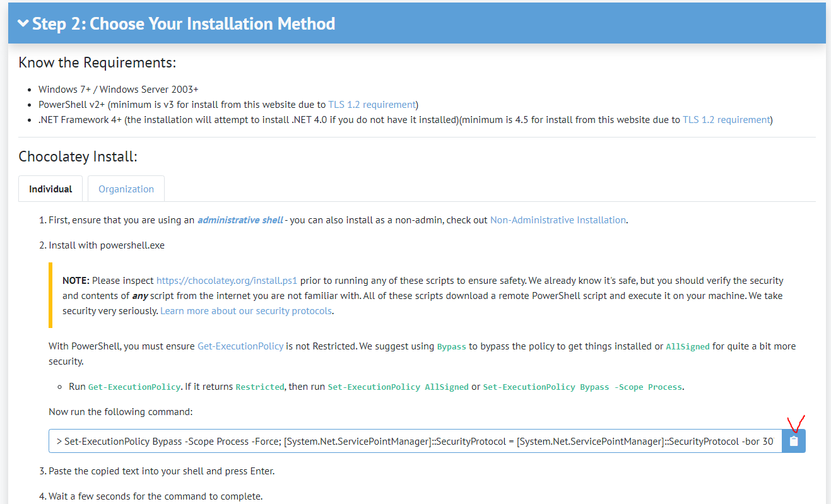The image size is (831, 504).
Task: Open the TLS 1.2 requirement link for .NET Framework
Action: point(726,120)
